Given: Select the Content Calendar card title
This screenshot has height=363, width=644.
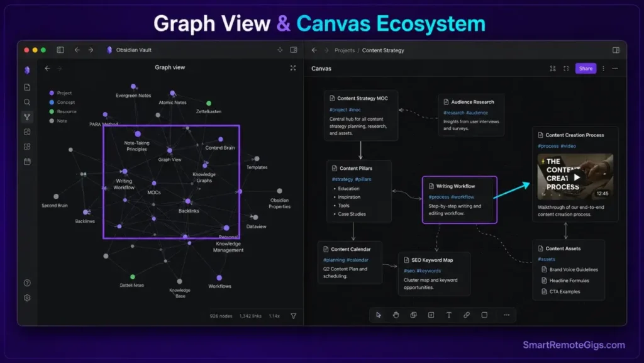Looking at the screenshot, I should tap(351, 249).
